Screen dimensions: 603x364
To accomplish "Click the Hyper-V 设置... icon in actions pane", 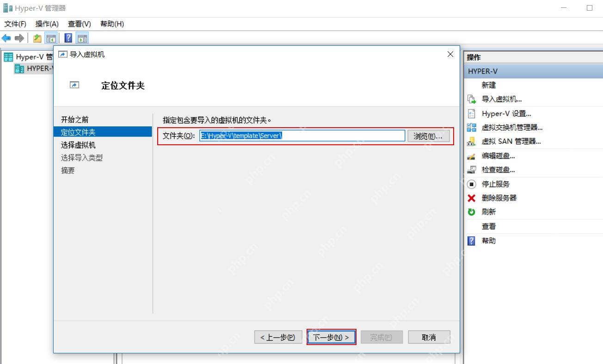I will [472, 113].
